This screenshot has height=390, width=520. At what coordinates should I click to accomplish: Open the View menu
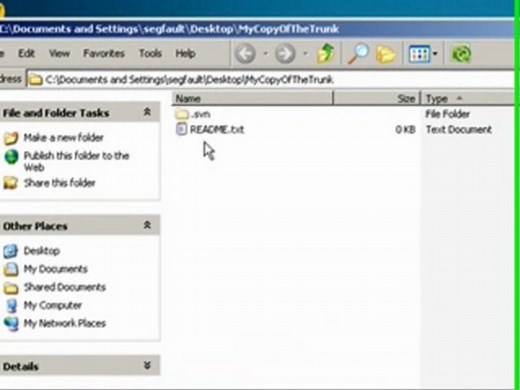[59, 53]
